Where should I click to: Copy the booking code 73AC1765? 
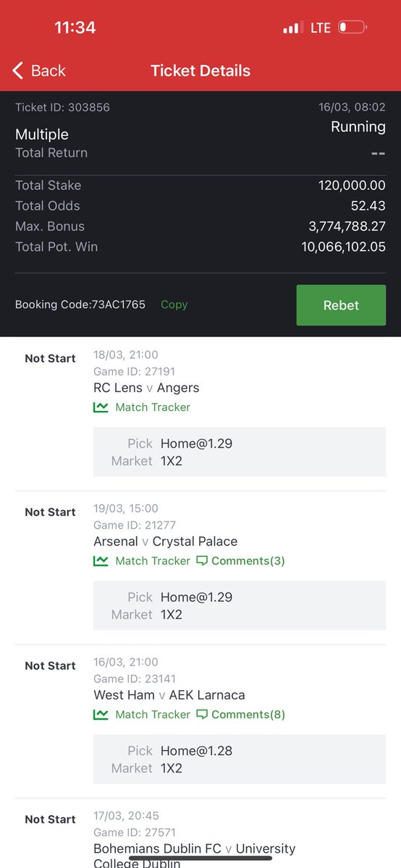[174, 305]
